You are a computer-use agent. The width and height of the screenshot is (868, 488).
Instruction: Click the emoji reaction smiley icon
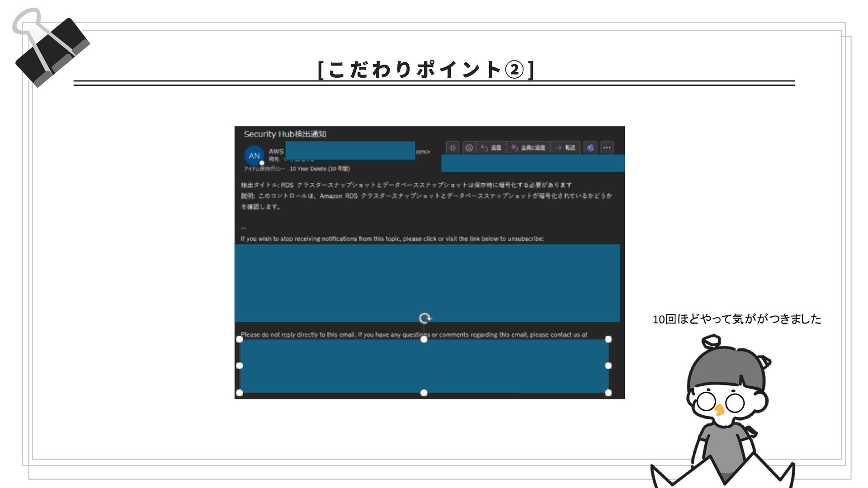(x=469, y=148)
